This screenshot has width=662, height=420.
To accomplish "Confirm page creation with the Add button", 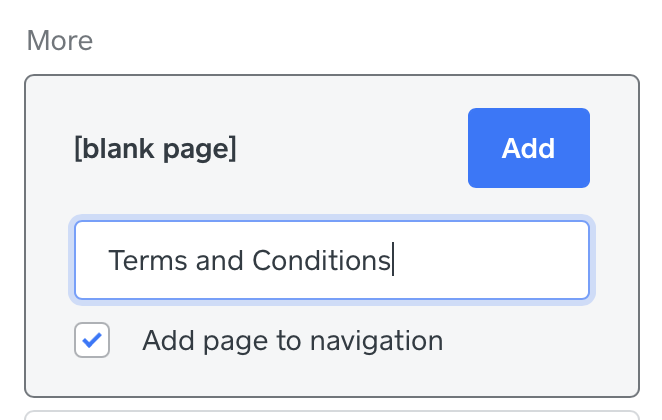I will 528,148.
